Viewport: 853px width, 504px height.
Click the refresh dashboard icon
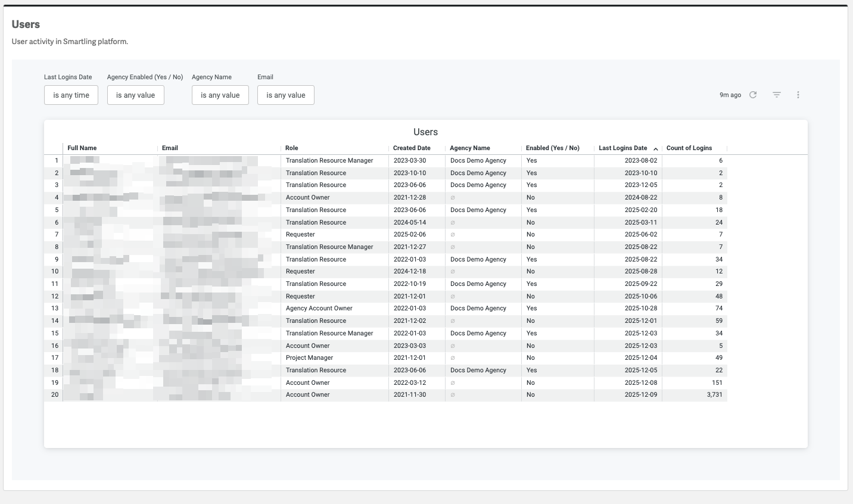click(x=753, y=95)
